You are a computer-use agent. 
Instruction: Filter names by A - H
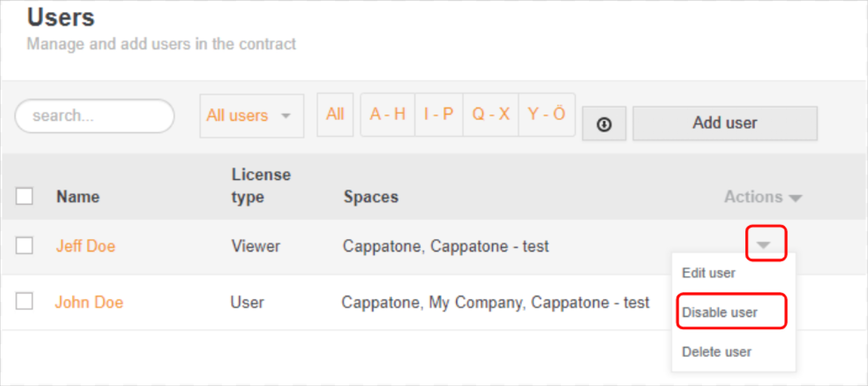pos(387,114)
